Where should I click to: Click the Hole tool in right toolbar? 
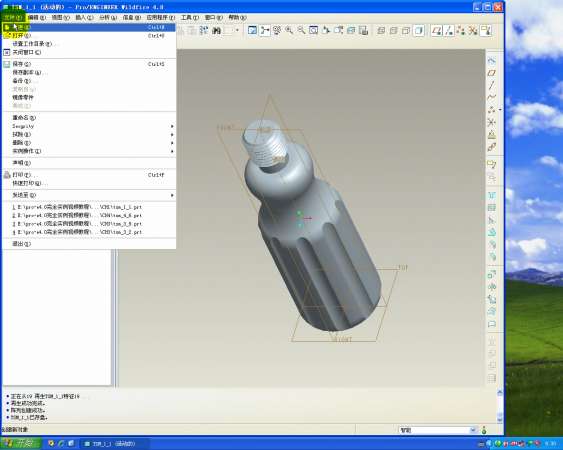(492, 196)
